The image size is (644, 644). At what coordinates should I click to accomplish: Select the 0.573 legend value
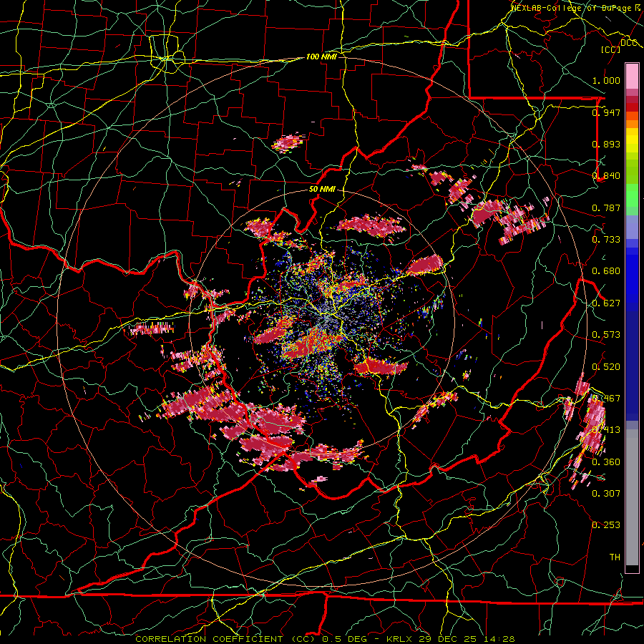(606, 335)
